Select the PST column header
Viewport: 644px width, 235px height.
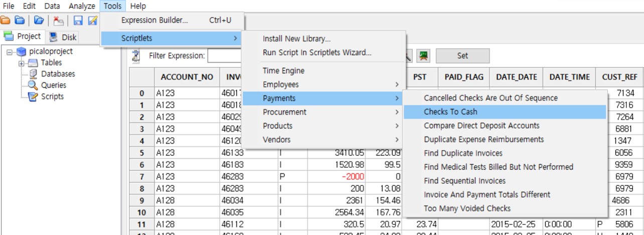click(420, 77)
